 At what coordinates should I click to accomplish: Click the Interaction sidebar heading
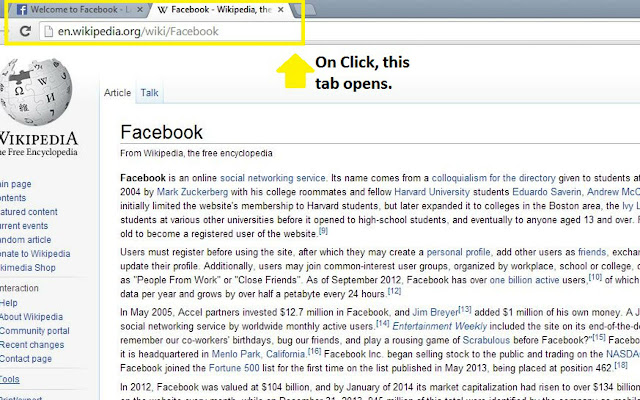(19, 288)
